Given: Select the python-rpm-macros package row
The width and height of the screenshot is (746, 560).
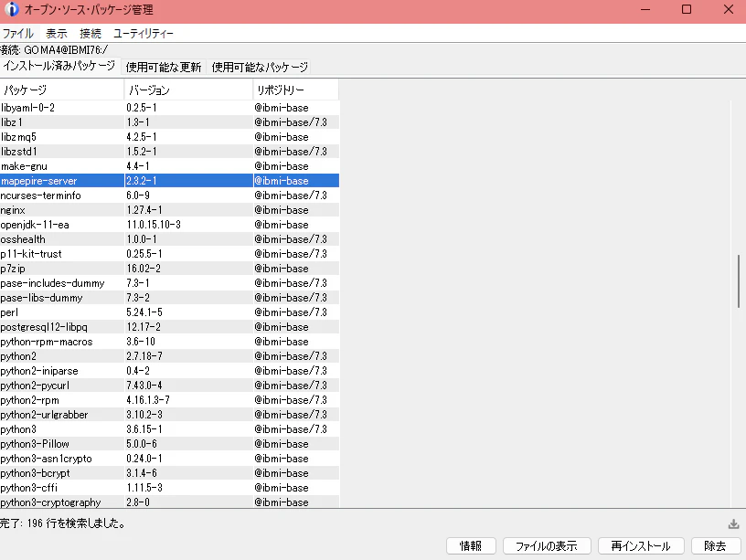Looking at the screenshot, I should click(169, 342).
